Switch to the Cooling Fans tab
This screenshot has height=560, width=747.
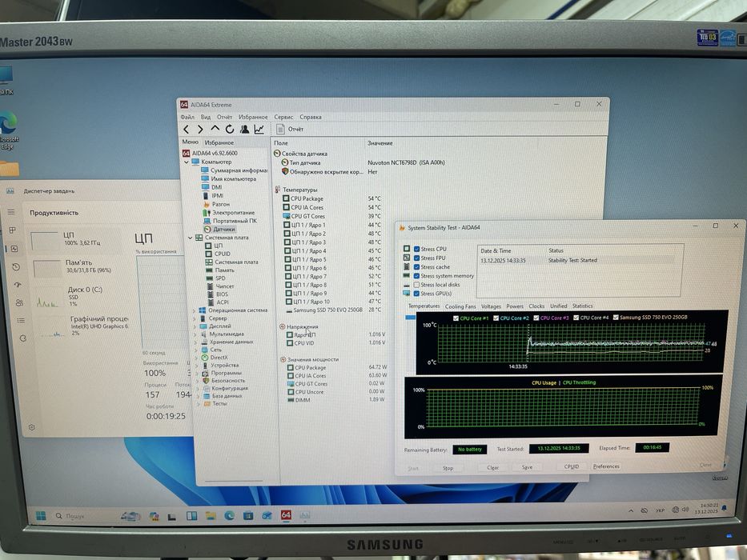tap(460, 306)
